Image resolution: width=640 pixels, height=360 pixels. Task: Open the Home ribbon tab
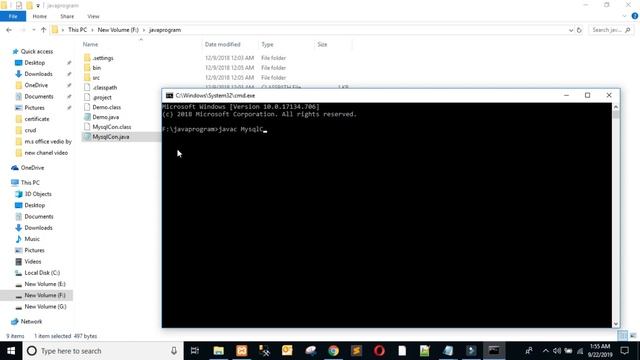coord(40,16)
